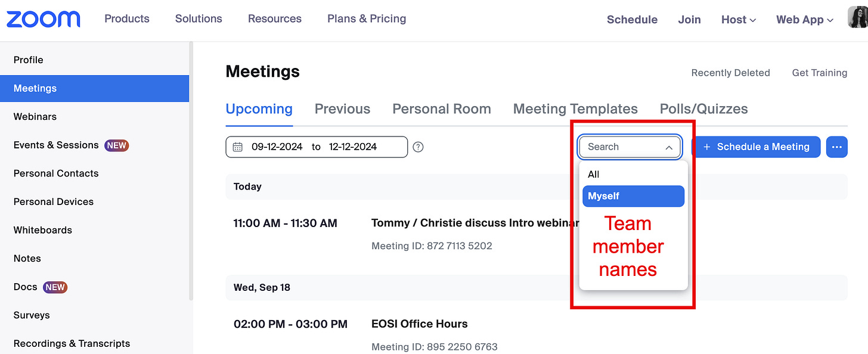Click the Schedule a Meeting button
This screenshot has height=354, width=868.
coord(756,147)
